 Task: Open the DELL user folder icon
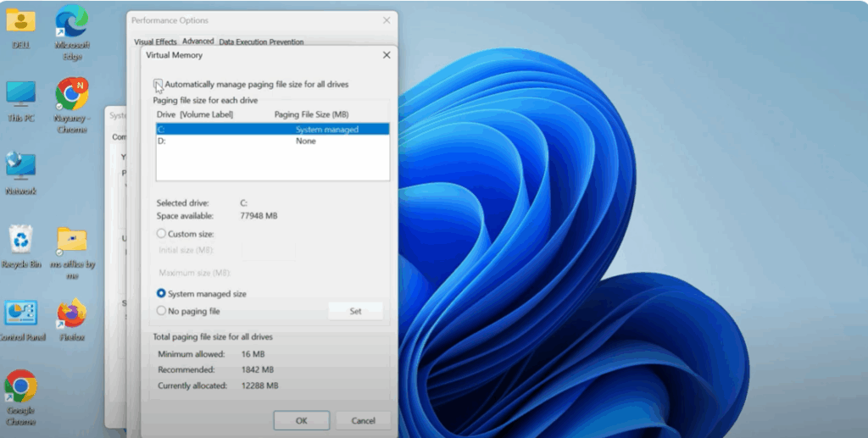click(21, 28)
